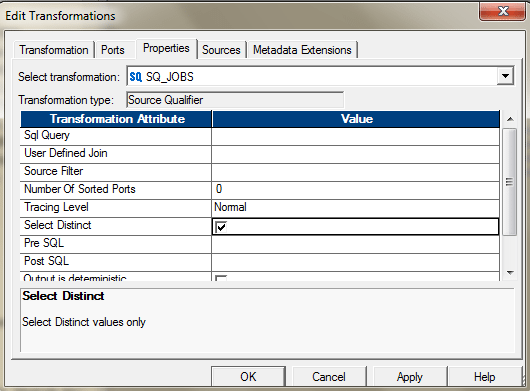Go to Metadata Extensions tab
The width and height of the screenshot is (530, 391).
coord(302,50)
